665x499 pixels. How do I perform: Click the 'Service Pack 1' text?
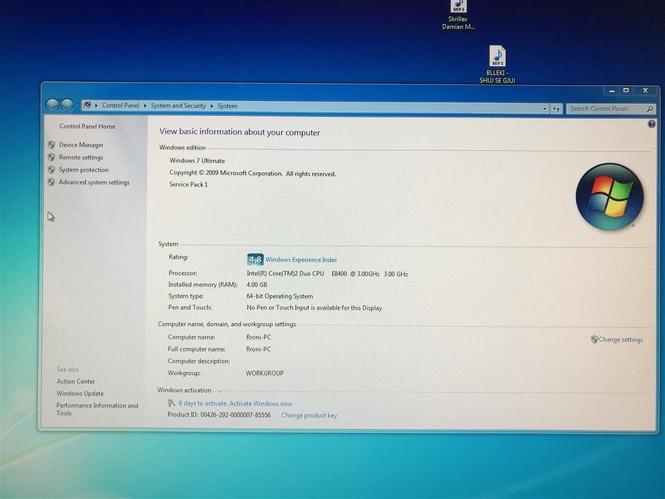(189, 184)
